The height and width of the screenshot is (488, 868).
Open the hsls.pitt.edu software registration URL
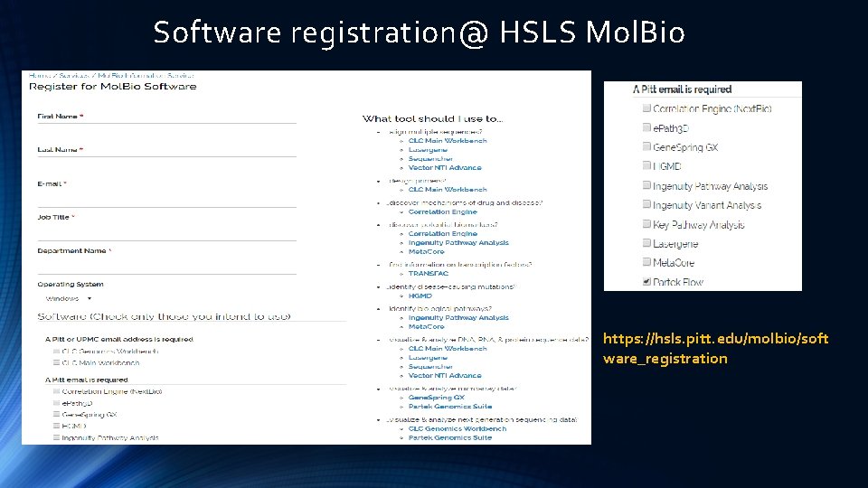point(716,348)
